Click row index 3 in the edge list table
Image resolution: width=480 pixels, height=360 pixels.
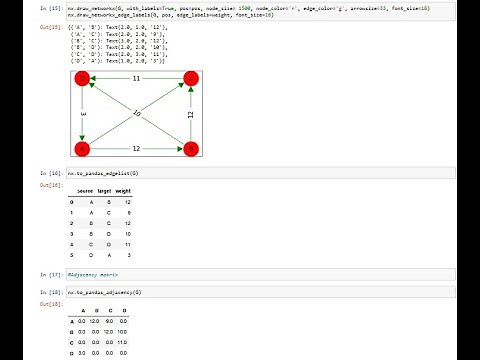coord(72,234)
